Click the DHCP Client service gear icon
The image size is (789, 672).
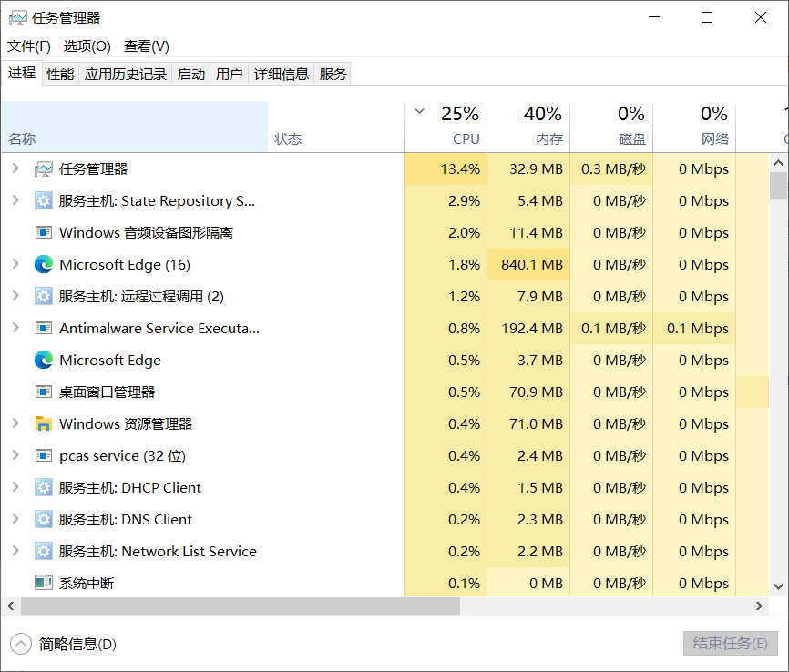(43, 487)
